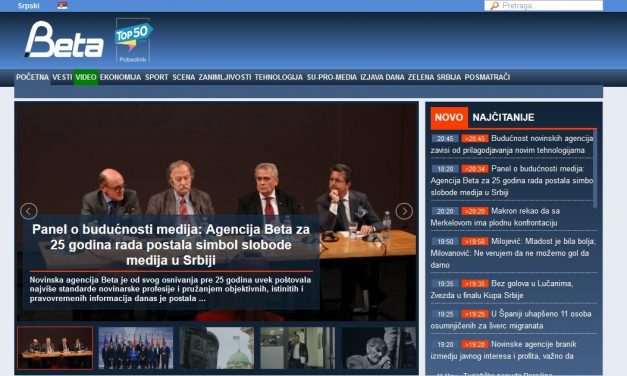Show next slide with right arrow

coord(404,211)
